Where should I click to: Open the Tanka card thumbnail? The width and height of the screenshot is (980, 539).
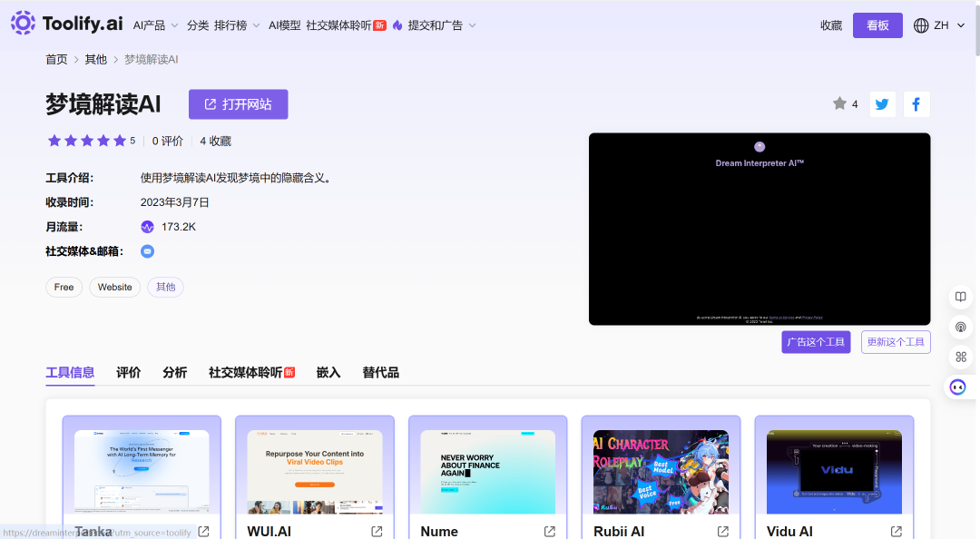[142, 472]
